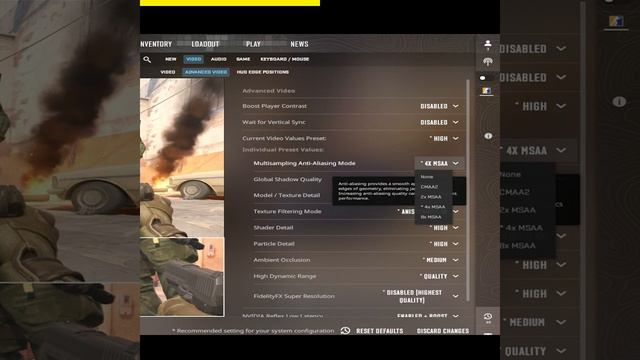Viewport: 640px width, 360px height.
Task: Click the Model / Texture Detail label
Action: point(287,196)
